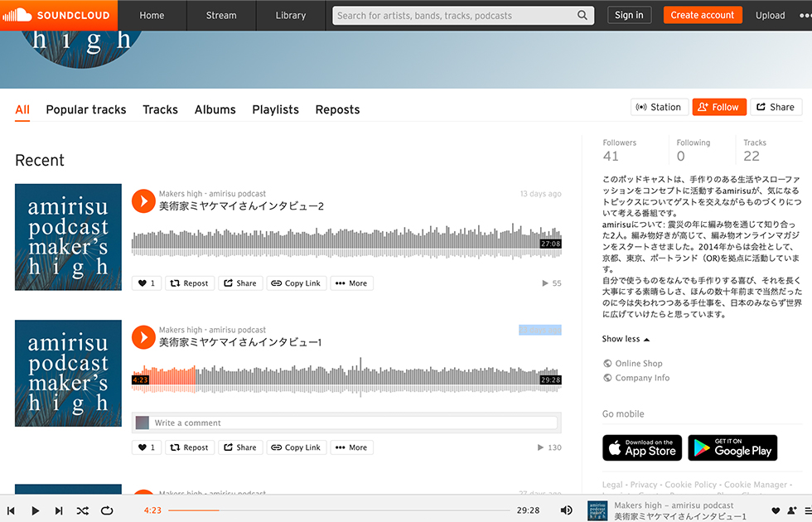Open the Privacy footer link
Screen dimensions: 812x522
[x=643, y=485]
